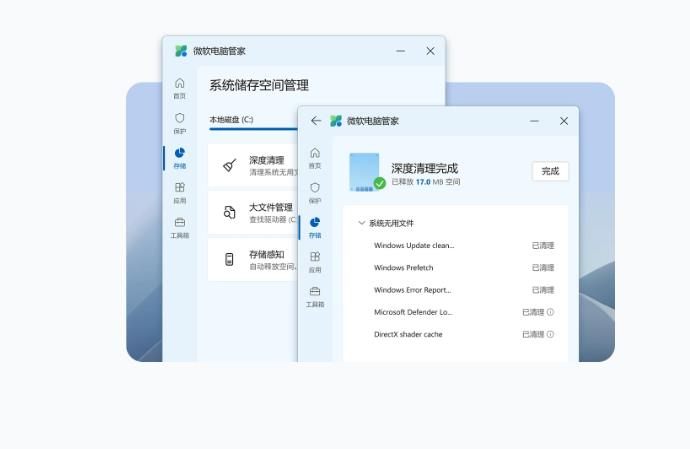
Task: Click info icon beside Microsoft Defender Lo... row
Action: pyautogui.click(x=550, y=312)
